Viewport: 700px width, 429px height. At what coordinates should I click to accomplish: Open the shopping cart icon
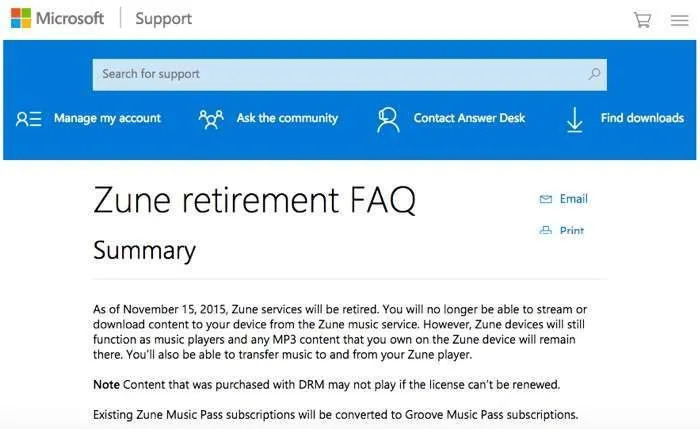point(642,20)
